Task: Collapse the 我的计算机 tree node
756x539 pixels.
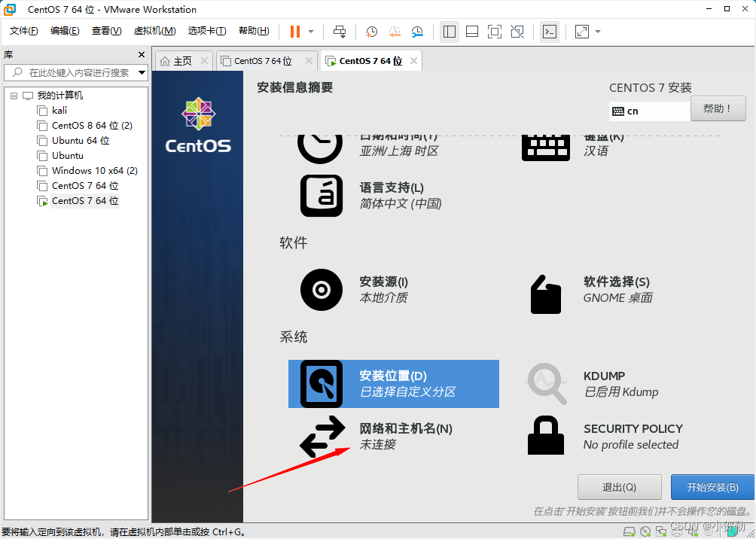Action: click(14, 96)
